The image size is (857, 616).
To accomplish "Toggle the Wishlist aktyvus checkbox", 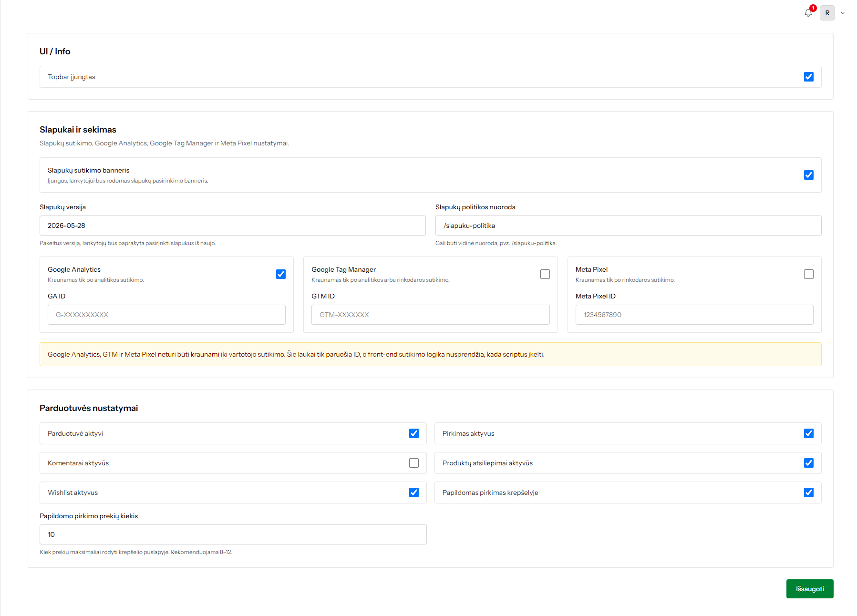I will click(414, 493).
